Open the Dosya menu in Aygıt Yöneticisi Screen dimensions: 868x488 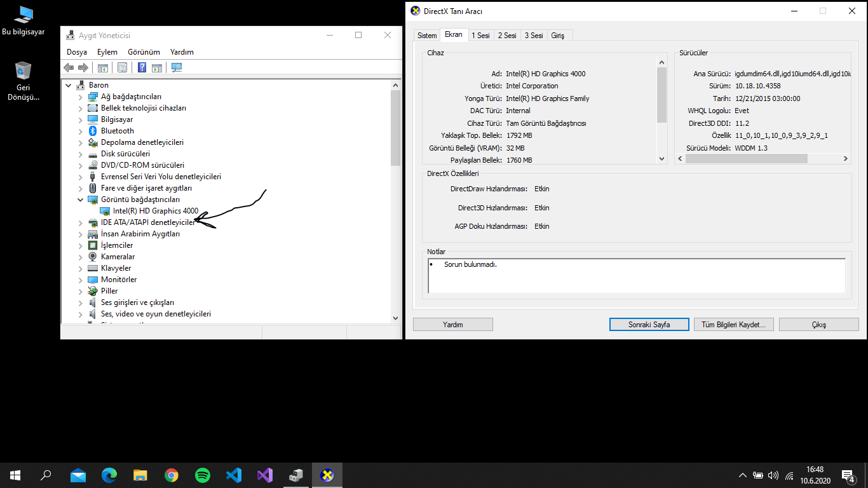[x=77, y=52]
